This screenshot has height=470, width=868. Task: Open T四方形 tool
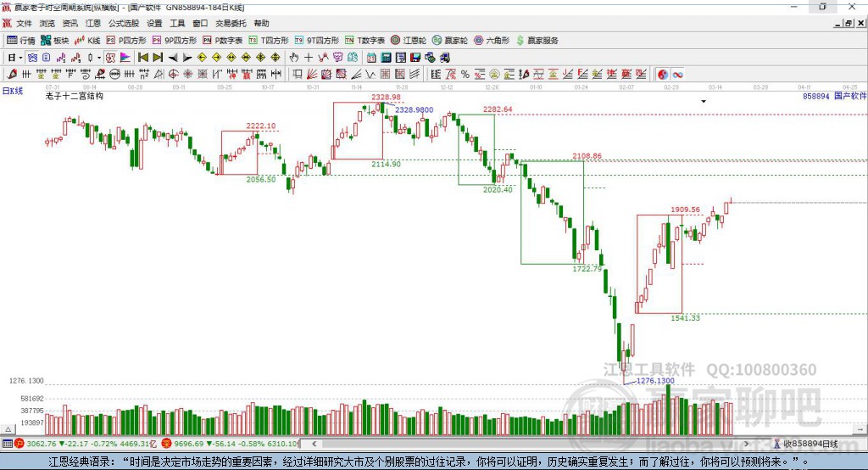[x=269, y=41]
